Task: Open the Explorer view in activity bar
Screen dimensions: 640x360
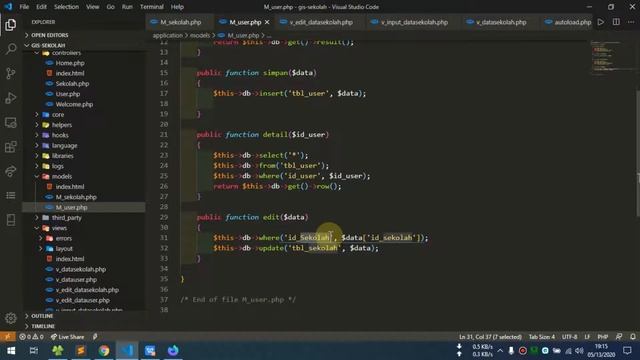Action: [11, 24]
